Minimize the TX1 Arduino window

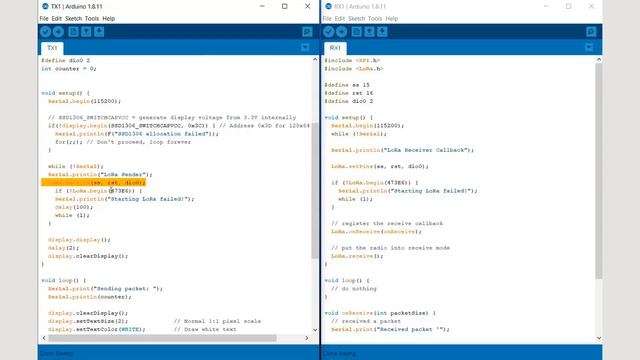262,6
